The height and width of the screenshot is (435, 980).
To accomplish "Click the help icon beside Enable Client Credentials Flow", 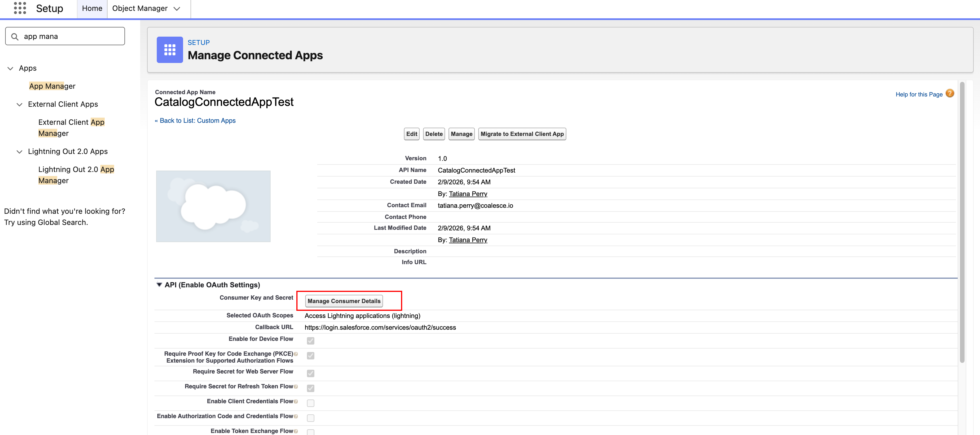I will [296, 401].
